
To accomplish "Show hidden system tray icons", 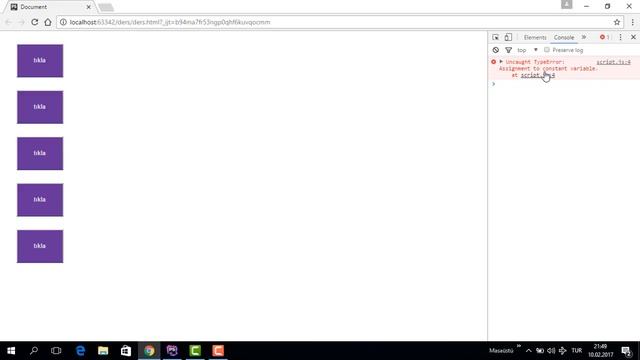I will pos(529,351).
